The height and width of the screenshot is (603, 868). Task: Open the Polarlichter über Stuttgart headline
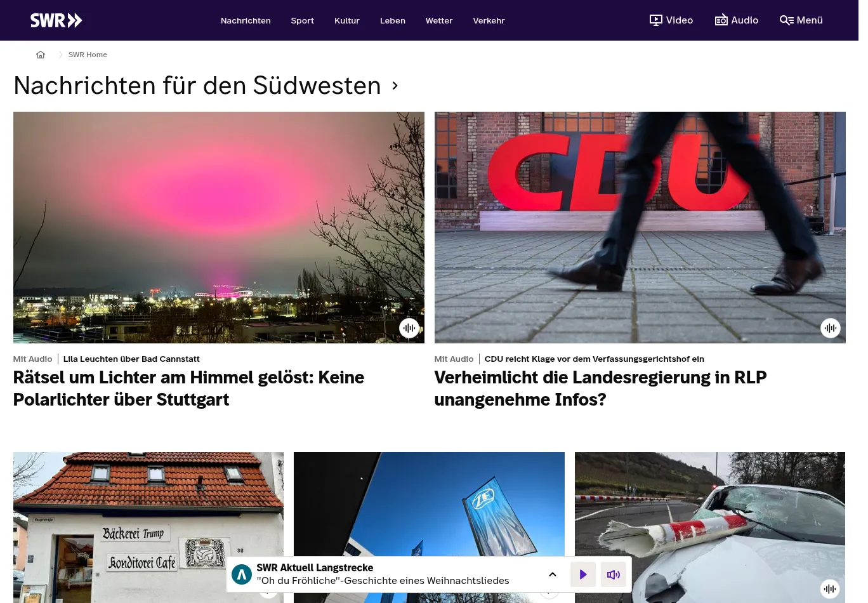point(189,388)
